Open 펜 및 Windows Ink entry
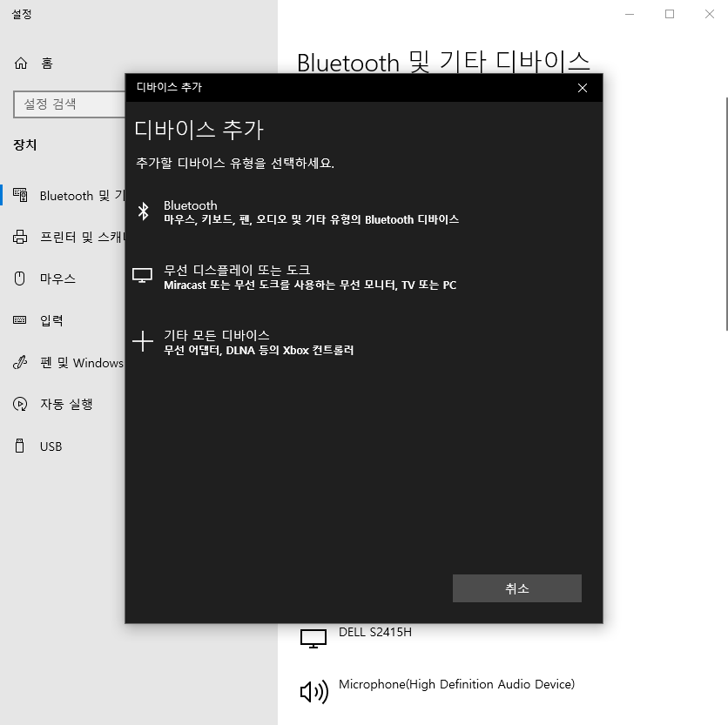This screenshot has height=725, width=728. (82, 362)
